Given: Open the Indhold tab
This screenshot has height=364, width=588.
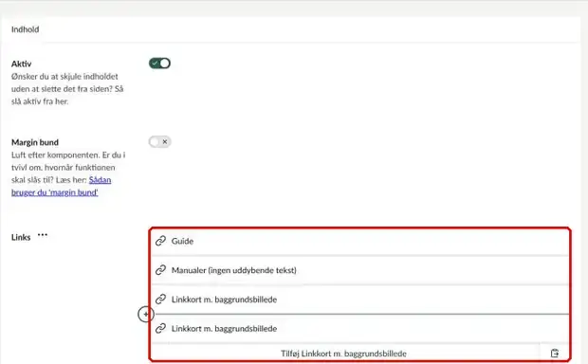Looking at the screenshot, I should (25, 29).
